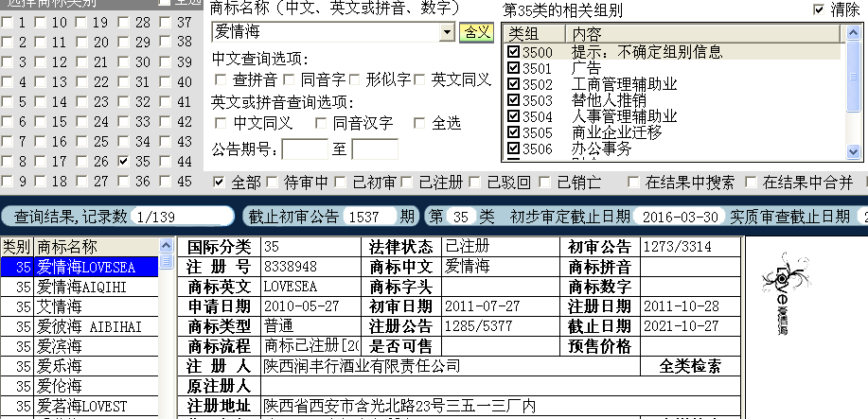Enable 英文同义 option
This screenshot has width=868, height=419.
(x=419, y=79)
